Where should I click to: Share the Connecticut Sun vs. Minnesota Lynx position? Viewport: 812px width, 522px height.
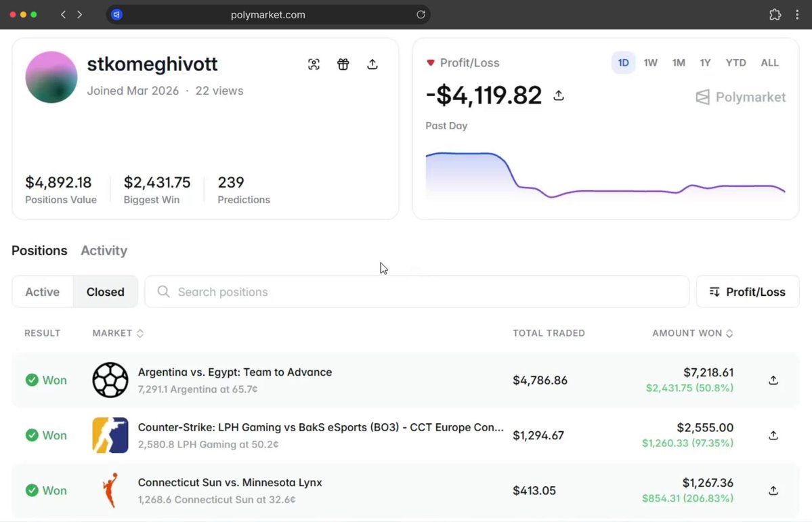coord(773,490)
